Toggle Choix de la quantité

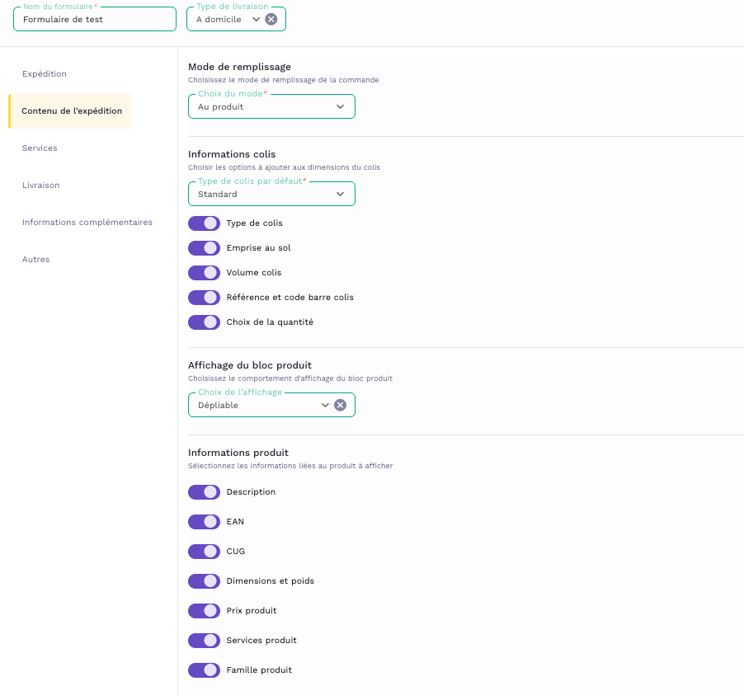coord(204,322)
